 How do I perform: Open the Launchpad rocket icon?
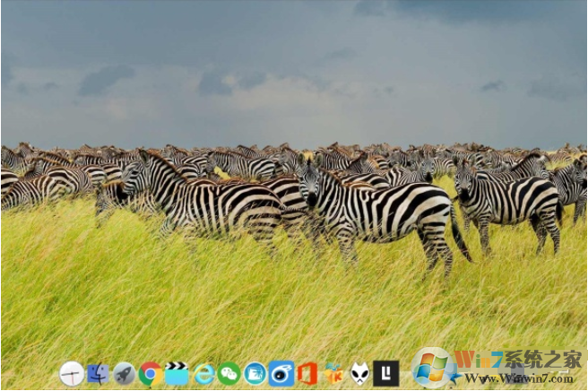[x=124, y=374]
